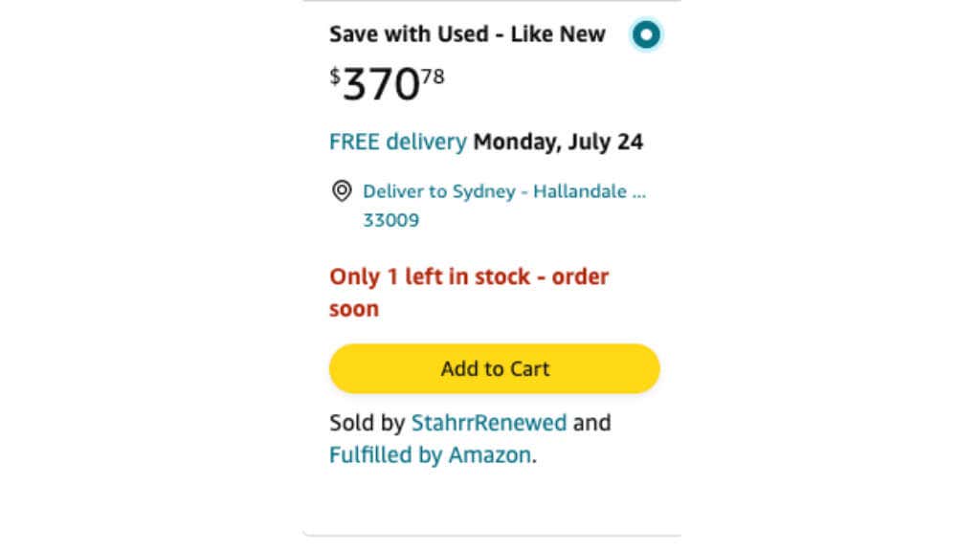Image resolution: width=980 pixels, height=551 pixels.
Task: Click the 78 cents superscript in price
Action: pos(434,77)
